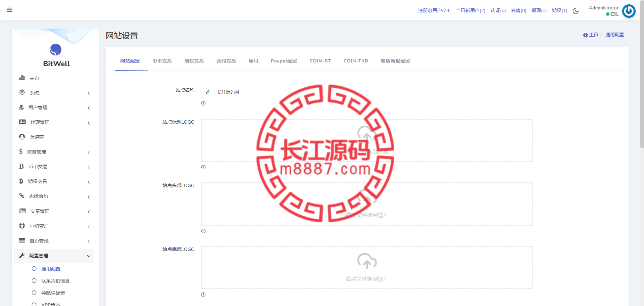Click pencil icon beside 站点名称 field
The image size is (644, 306).
click(x=208, y=92)
